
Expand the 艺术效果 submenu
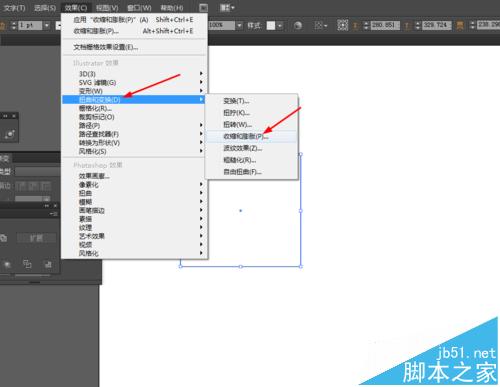pyautogui.click(x=134, y=236)
